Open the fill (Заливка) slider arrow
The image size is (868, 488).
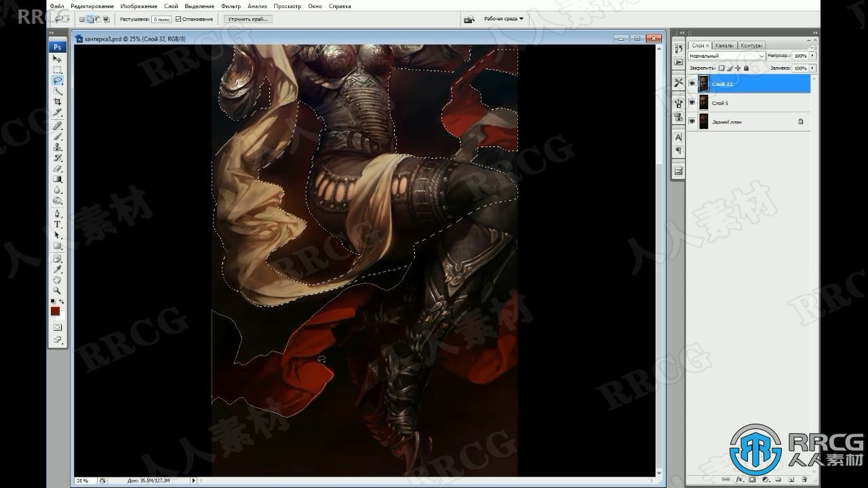click(812, 68)
